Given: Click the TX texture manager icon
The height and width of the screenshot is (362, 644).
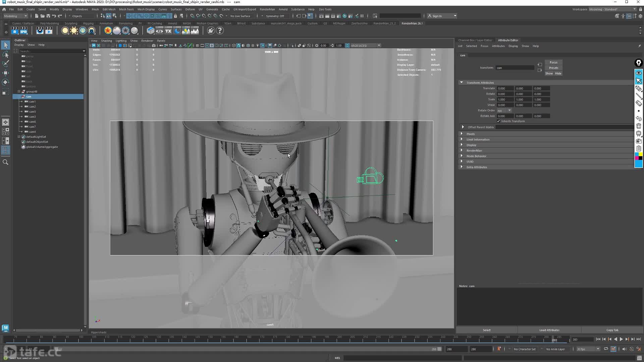Looking at the screenshot, I should pyautogui.click(x=168, y=31).
